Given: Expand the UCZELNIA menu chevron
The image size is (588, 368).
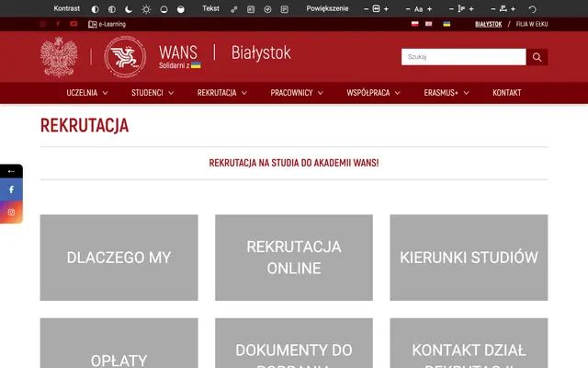Looking at the screenshot, I should point(106,93).
